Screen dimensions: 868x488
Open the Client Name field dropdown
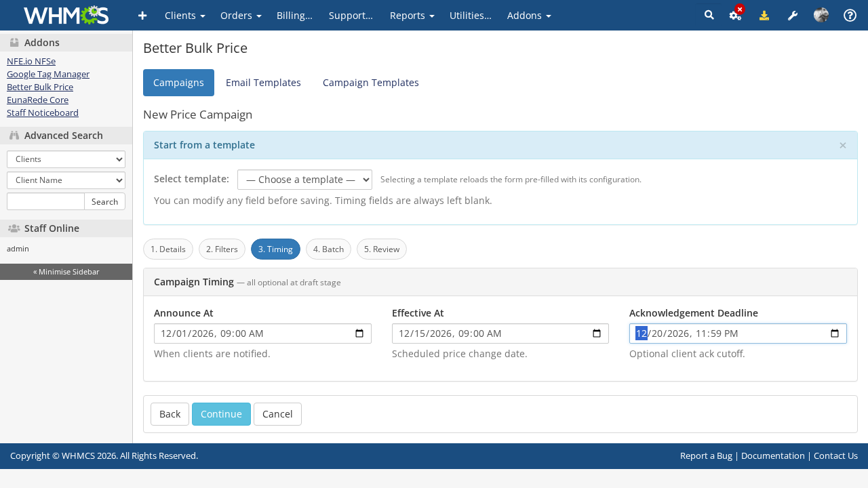(65, 180)
